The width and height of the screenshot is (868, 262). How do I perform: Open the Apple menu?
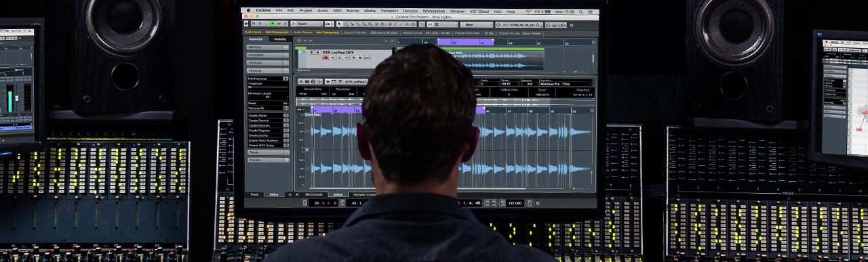248,10
